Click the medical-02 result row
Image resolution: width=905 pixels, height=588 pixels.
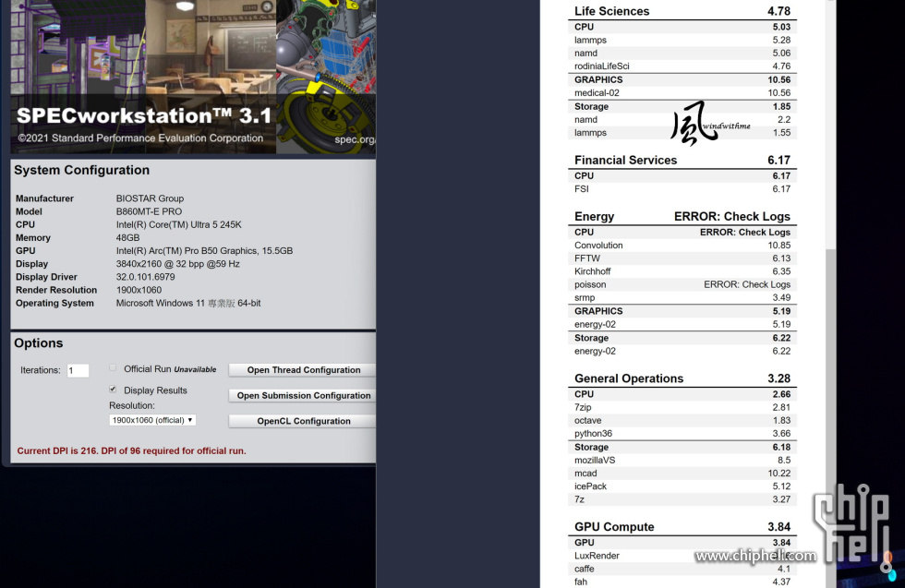(x=682, y=93)
